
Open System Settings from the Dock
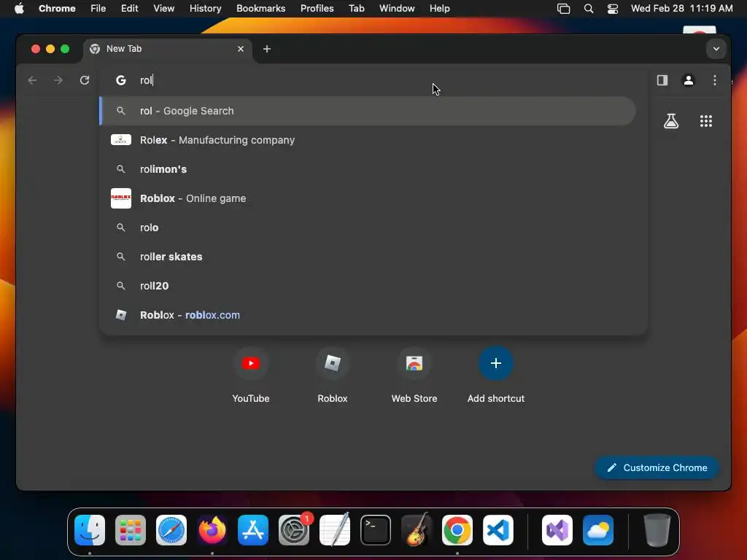pos(294,530)
